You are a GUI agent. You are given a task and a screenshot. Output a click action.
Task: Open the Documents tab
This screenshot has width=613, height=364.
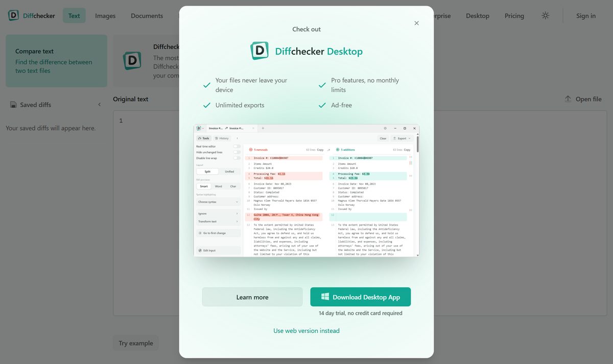coord(147,16)
